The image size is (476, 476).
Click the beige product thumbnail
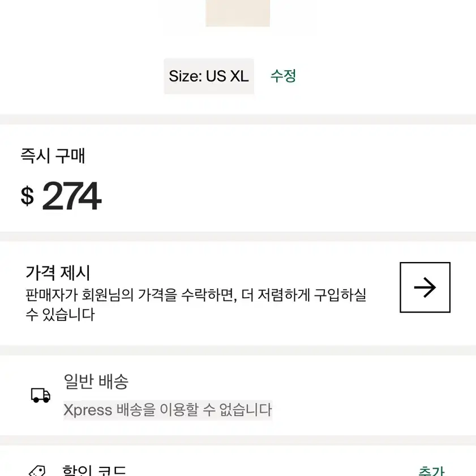point(238,13)
